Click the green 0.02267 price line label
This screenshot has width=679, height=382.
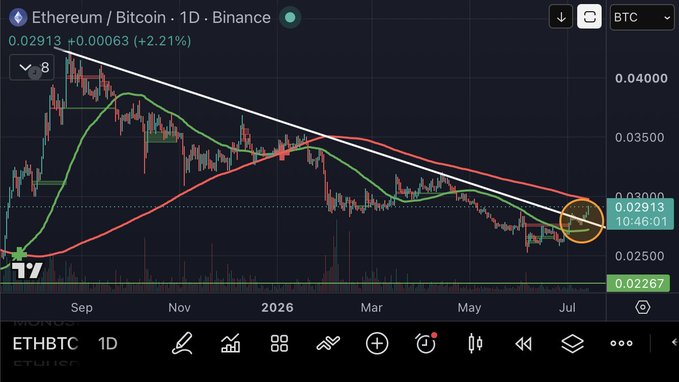[x=639, y=283]
